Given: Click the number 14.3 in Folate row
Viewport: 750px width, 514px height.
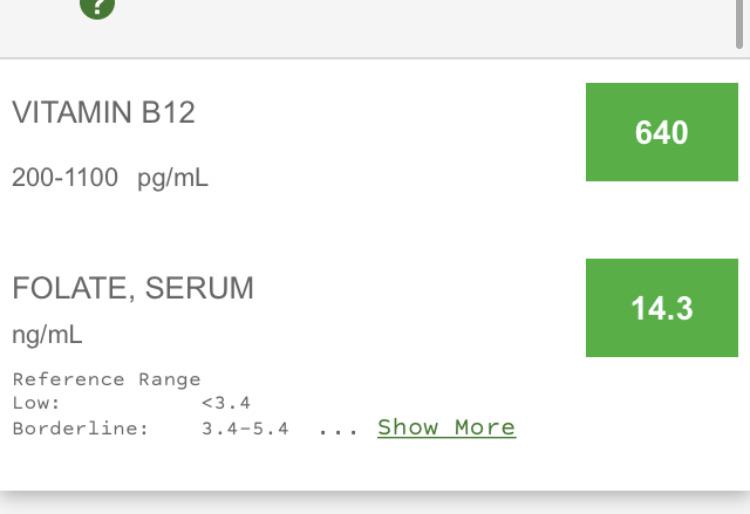Looking at the screenshot, I should [662, 308].
